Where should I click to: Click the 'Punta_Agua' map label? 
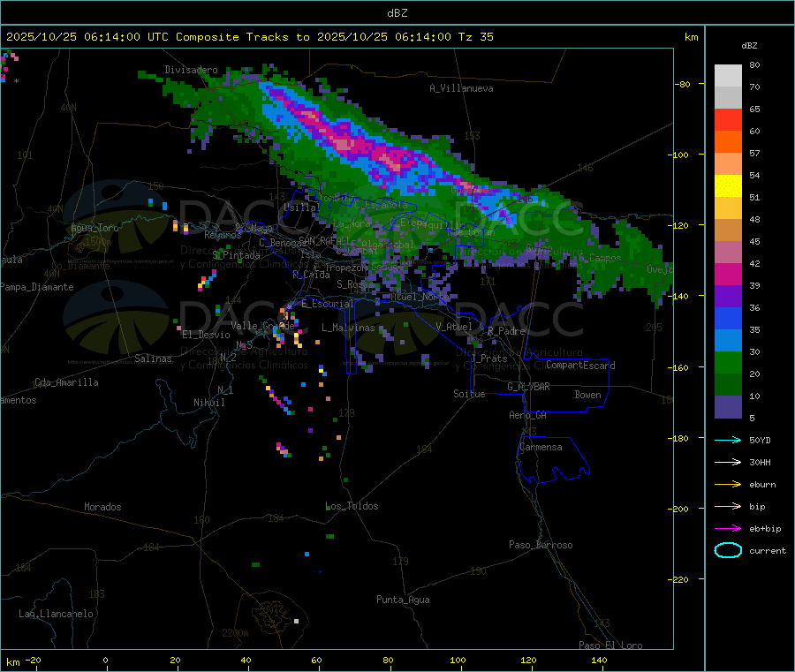tap(403, 600)
